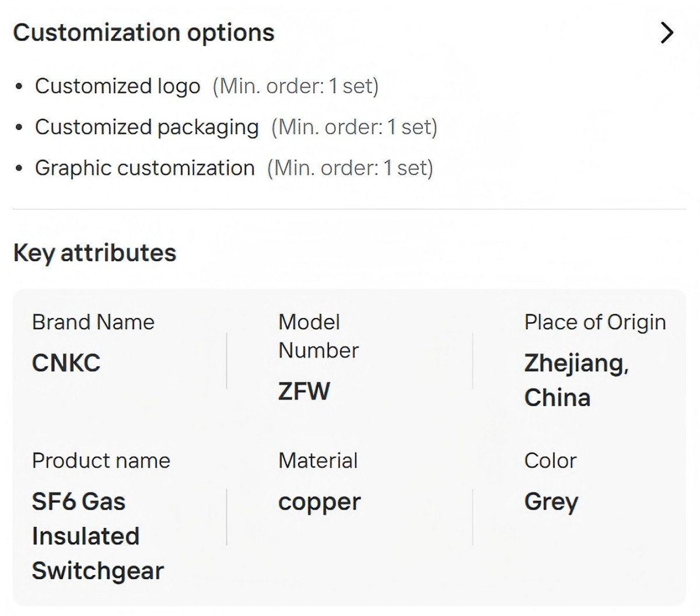Select the Customized logo option
Image resolution: width=700 pixels, height=616 pixels.
click(117, 86)
